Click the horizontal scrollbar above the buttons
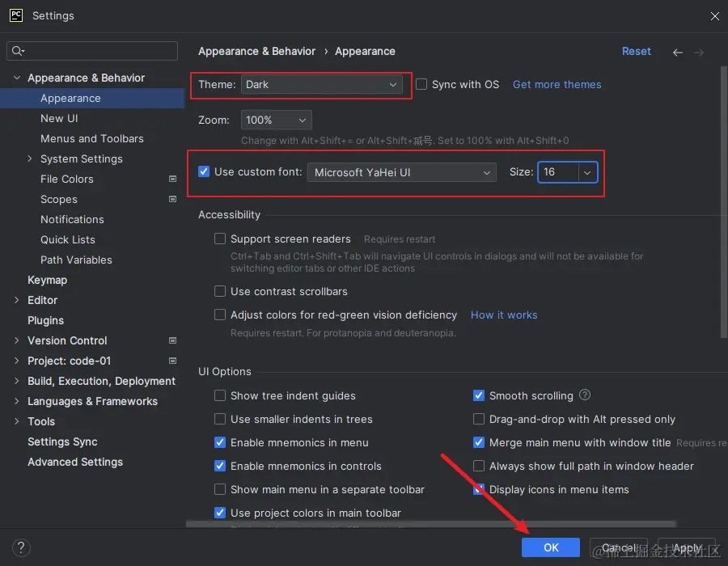The image size is (728, 566). [x=431, y=524]
